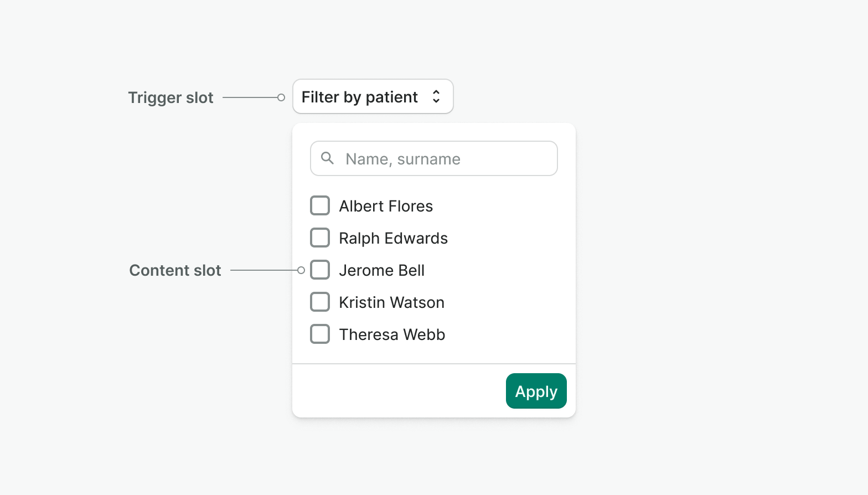Click the Kristin Watson name label
The image size is (868, 495).
tap(391, 302)
